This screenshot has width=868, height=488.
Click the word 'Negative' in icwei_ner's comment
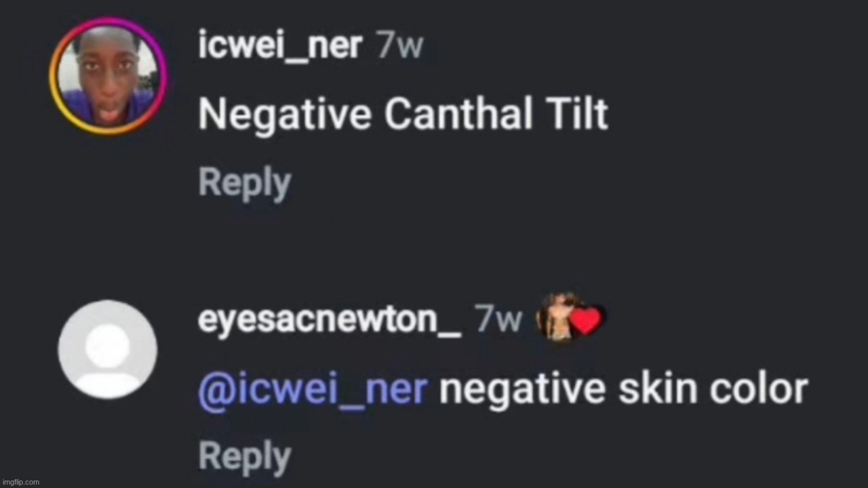(285, 115)
